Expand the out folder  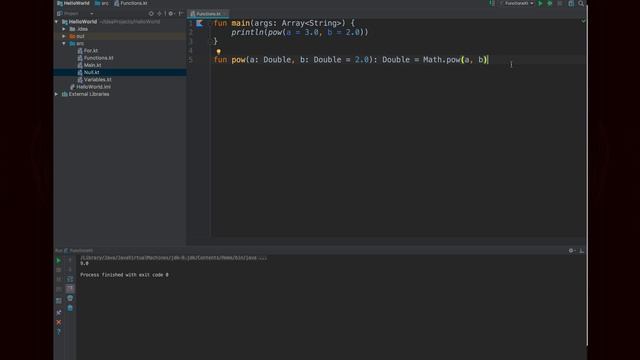pyautogui.click(x=64, y=36)
